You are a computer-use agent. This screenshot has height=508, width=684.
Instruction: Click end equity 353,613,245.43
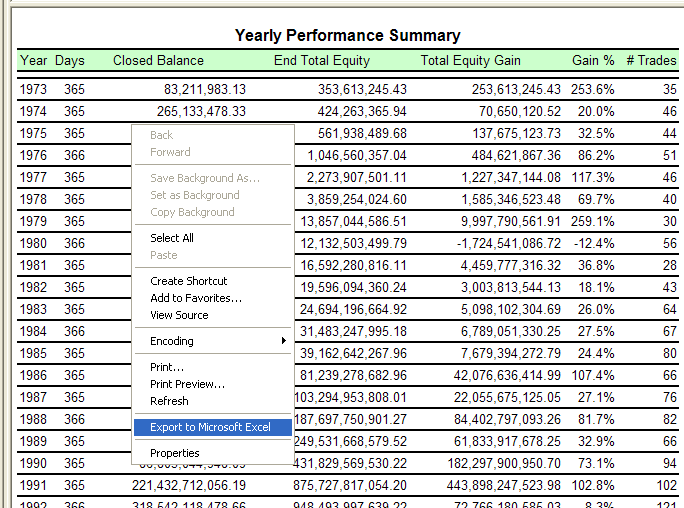(362, 89)
